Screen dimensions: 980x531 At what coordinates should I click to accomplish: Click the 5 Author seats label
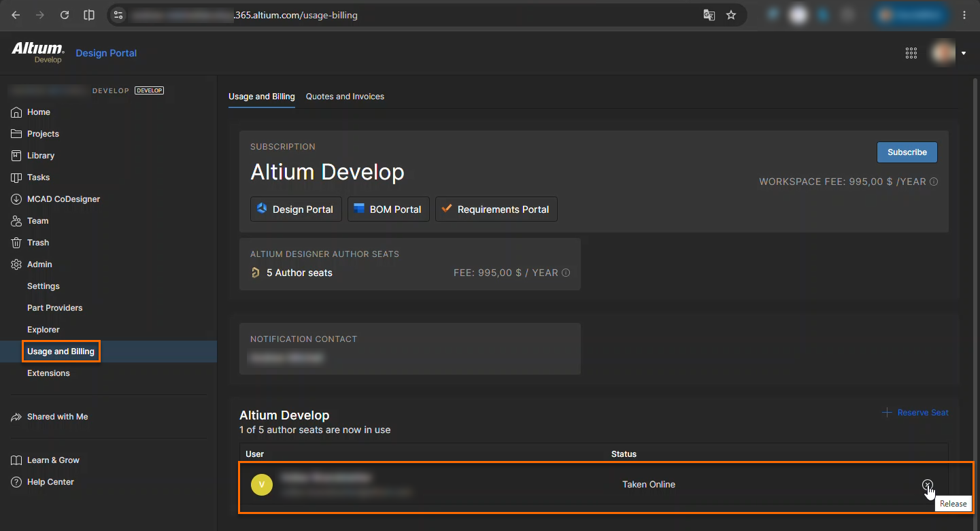299,273
